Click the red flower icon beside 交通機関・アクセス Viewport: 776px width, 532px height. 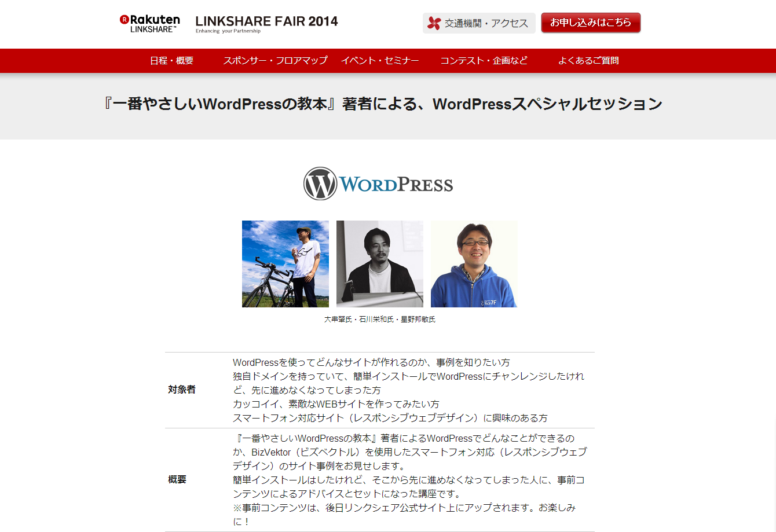point(434,23)
